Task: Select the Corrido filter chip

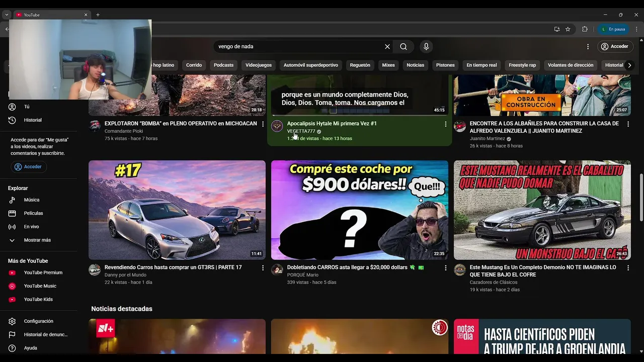Action: click(x=194, y=65)
